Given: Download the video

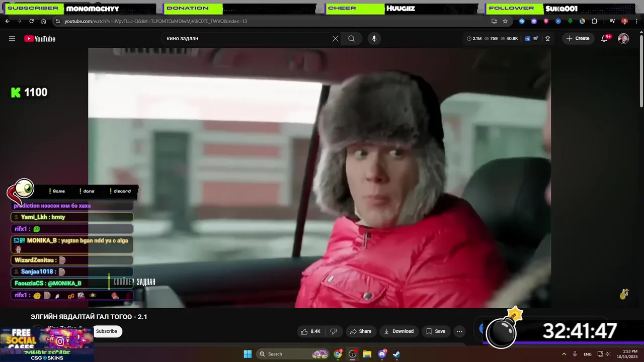Looking at the screenshot, I should (398, 331).
